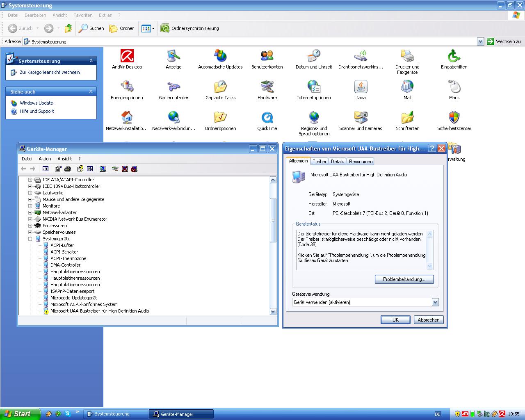
Task: Select Microsoft UAA-Bustreiber für High Definition Audio
Action: pyautogui.click(x=100, y=311)
